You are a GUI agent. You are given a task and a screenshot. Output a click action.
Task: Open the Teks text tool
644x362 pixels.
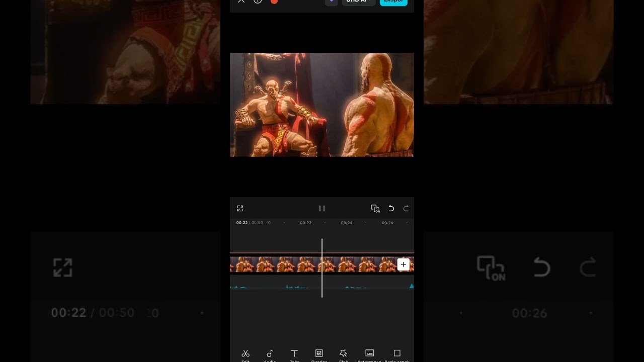point(294,355)
